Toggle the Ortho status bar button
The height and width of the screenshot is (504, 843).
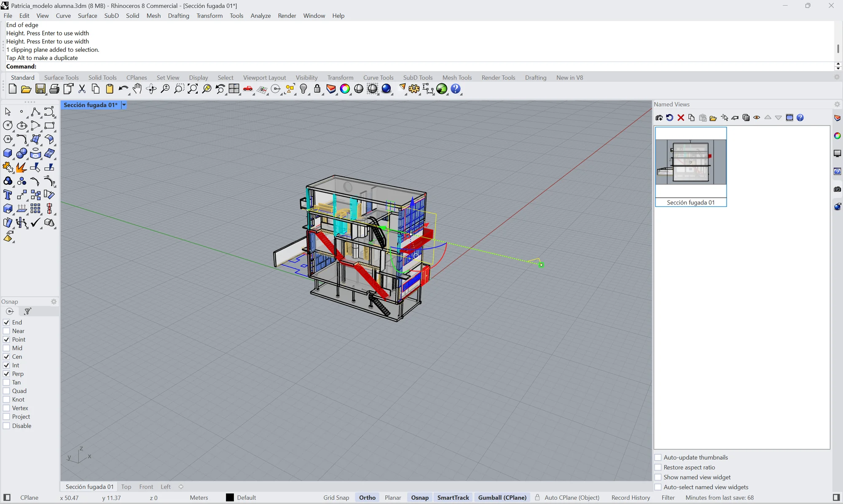click(x=367, y=498)
